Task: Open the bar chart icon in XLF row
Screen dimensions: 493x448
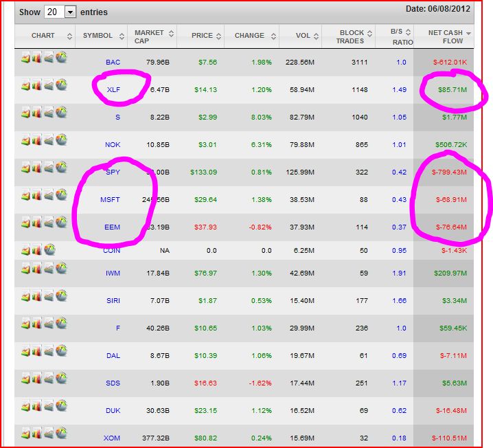Action: pos(37,85)
